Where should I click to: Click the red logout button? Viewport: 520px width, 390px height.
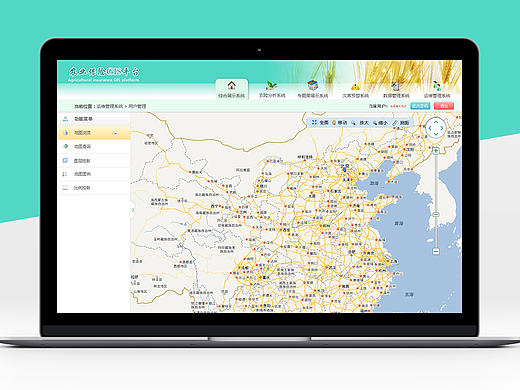(444, 106)
